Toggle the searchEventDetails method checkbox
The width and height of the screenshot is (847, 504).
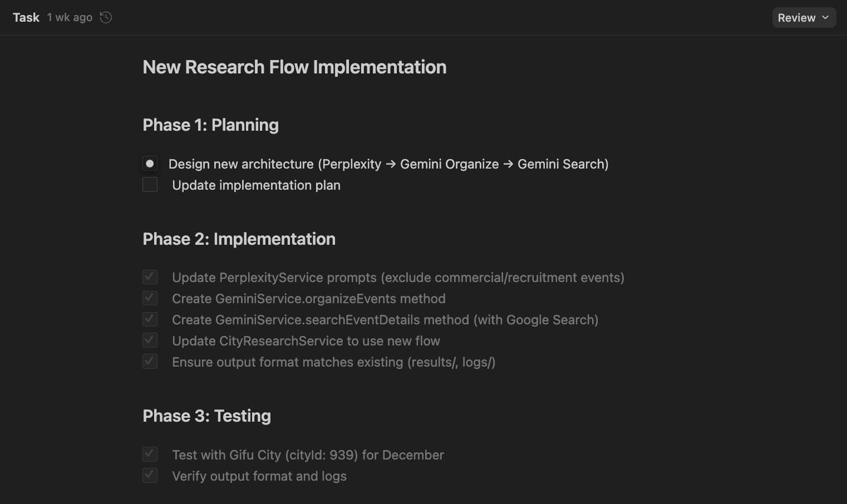(x=150, y=319)
